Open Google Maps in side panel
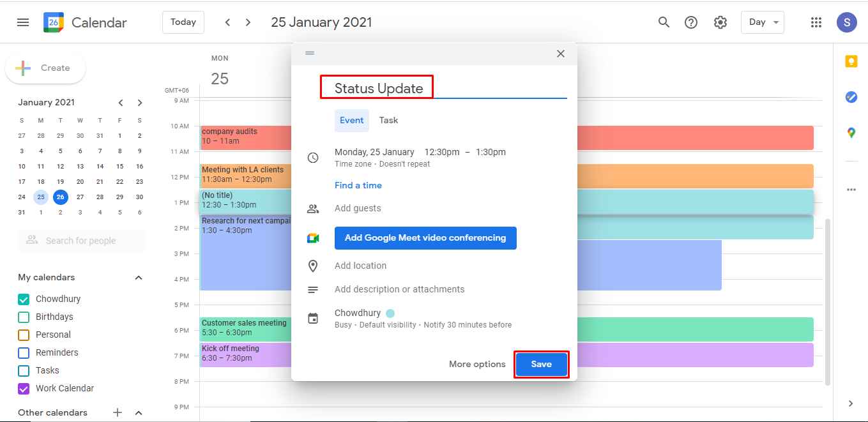 [x=851, y=133]
